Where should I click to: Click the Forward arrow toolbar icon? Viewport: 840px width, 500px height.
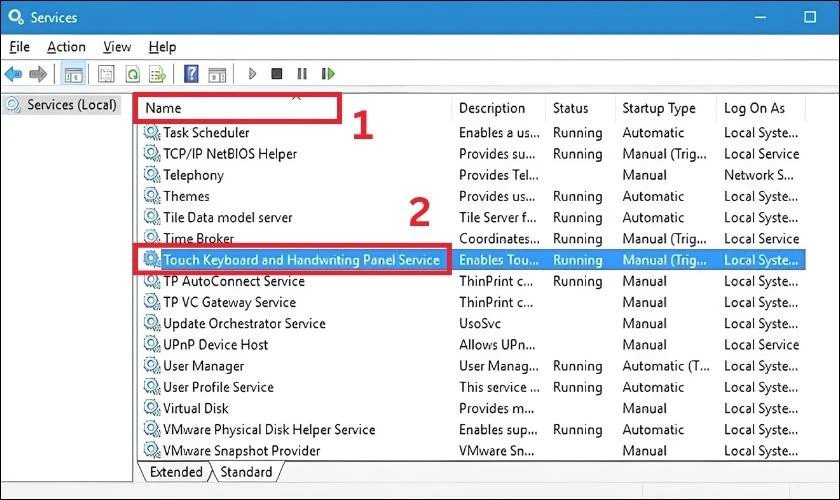click(38, 74)
